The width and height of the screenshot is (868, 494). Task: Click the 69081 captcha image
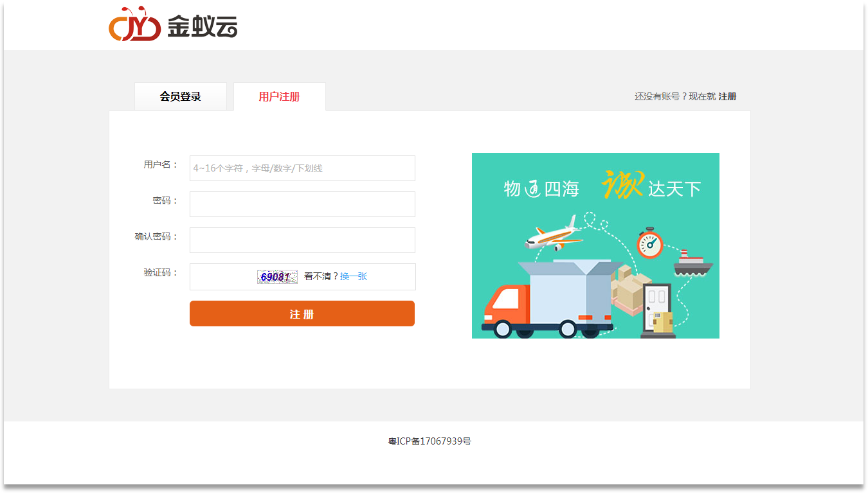pyautogui.click(x=277, y=277)
